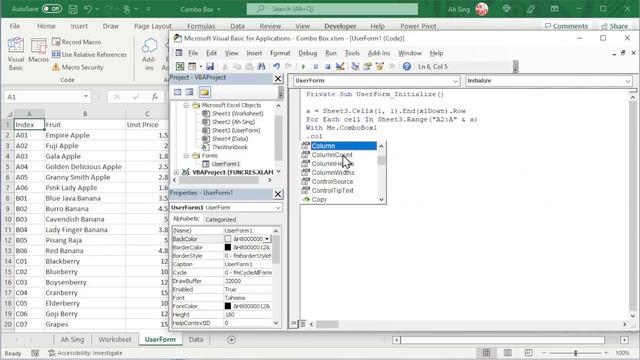Switch to the Data sheet tab
This screenshot has height=360, width=640.
[x=196, y=340]
